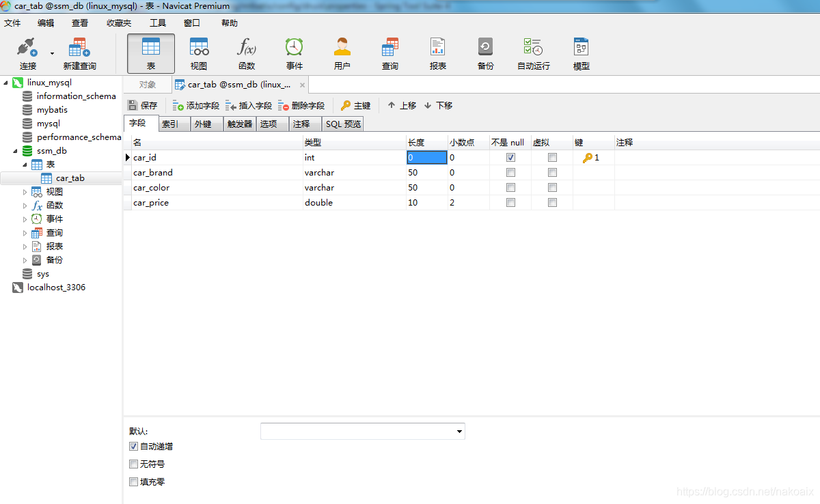Open the 文件 menu
Viewport: 820px width, 504px height.
[x=12, y=23]
